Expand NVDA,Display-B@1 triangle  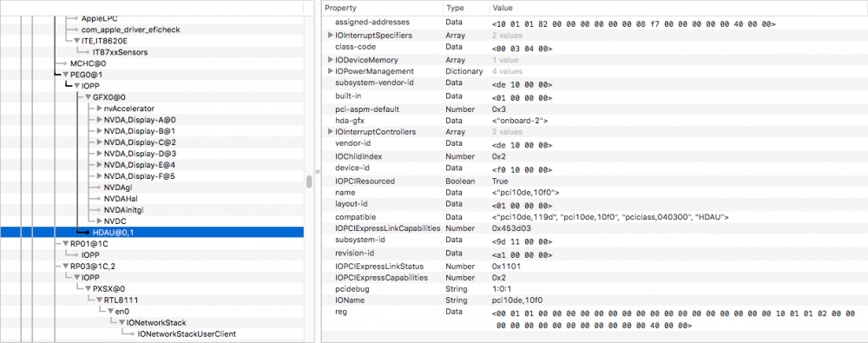[100, 131]
